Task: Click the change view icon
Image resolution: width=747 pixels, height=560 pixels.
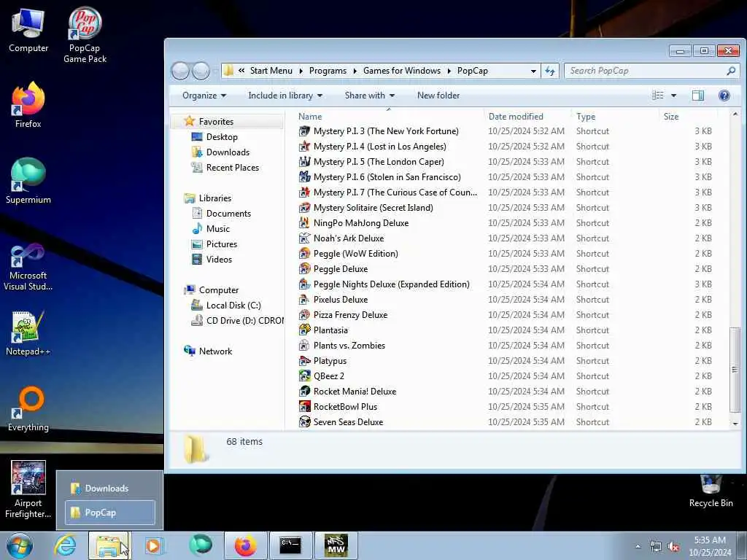Action: click(x=658, y=96)
